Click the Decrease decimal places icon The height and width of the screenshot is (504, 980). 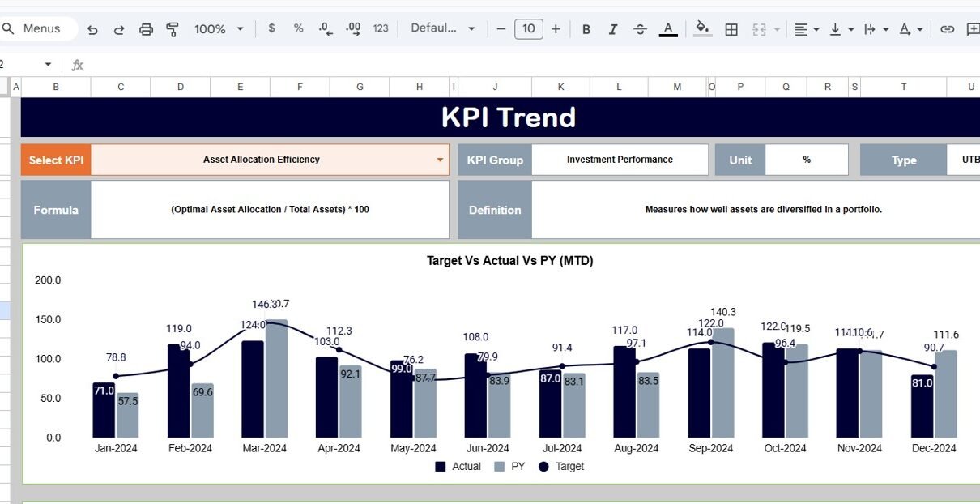(326, 28)
